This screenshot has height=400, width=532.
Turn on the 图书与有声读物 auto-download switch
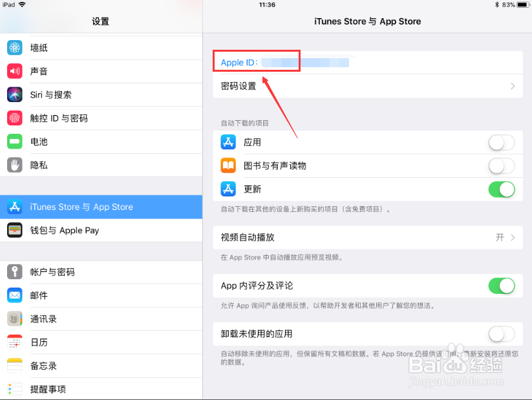502,165
